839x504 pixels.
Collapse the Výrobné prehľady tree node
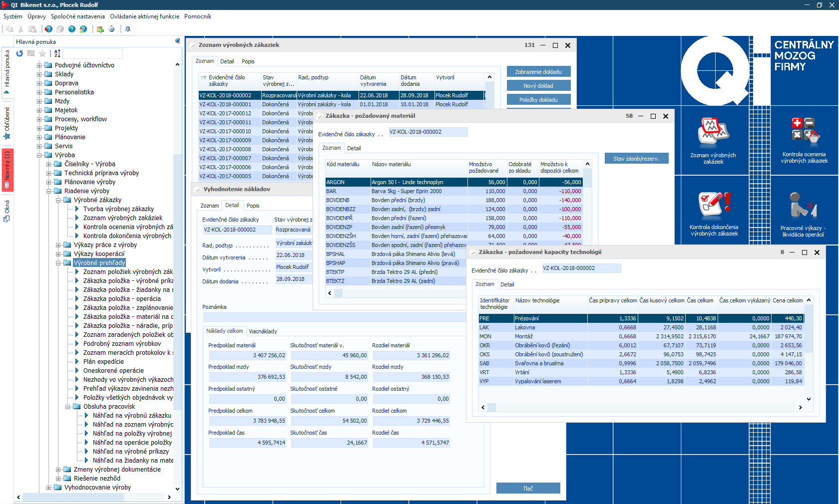[58, 263]
